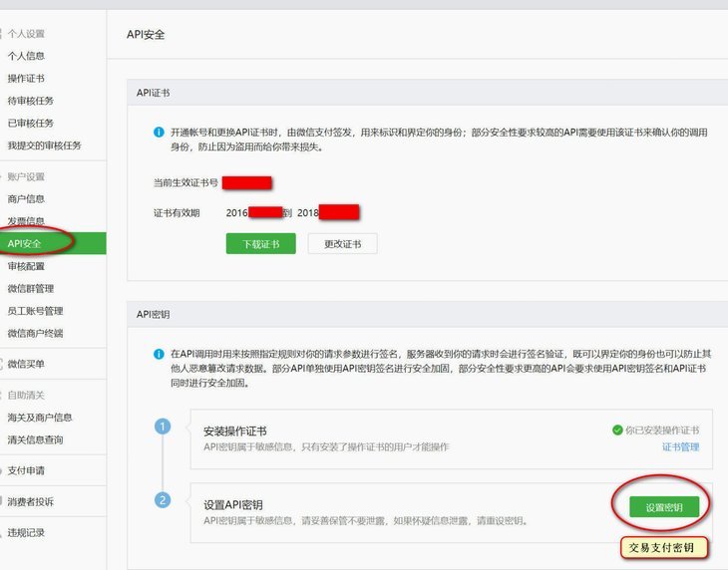
Task: Open 微信买单 section
Action: coord(26,364)
